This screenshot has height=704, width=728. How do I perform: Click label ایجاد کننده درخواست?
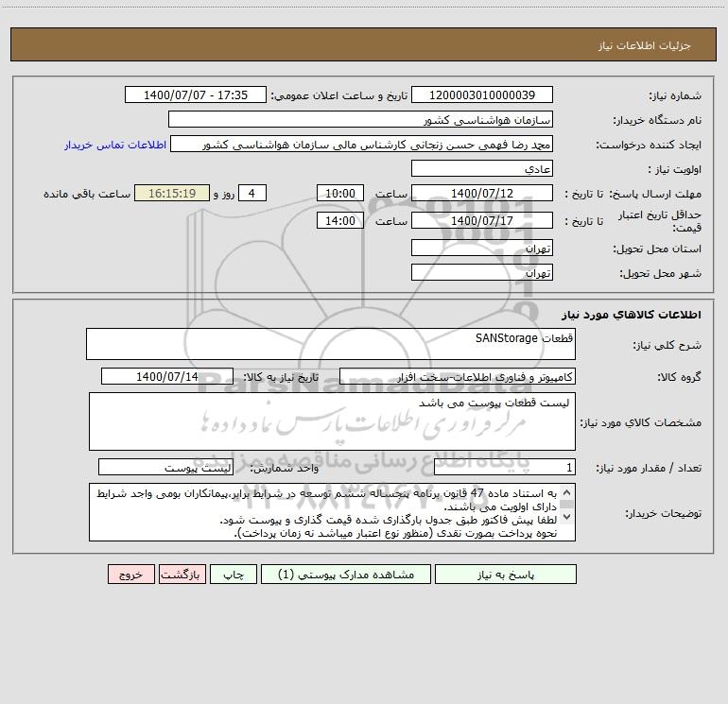click(649, 145)
